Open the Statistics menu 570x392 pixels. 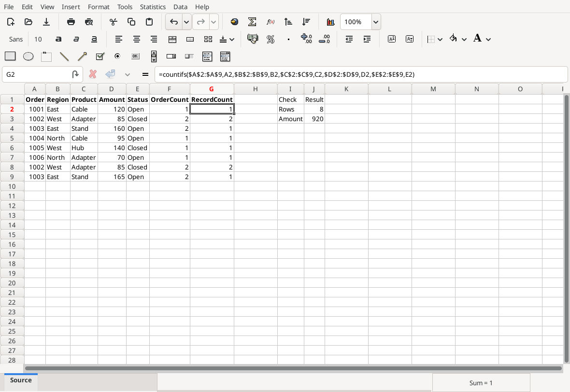tap(153, 7)
